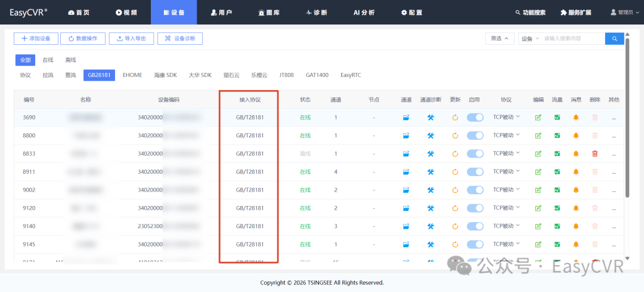
Task: Open the 视频 video menu
Action: click(x=126, y=13)
